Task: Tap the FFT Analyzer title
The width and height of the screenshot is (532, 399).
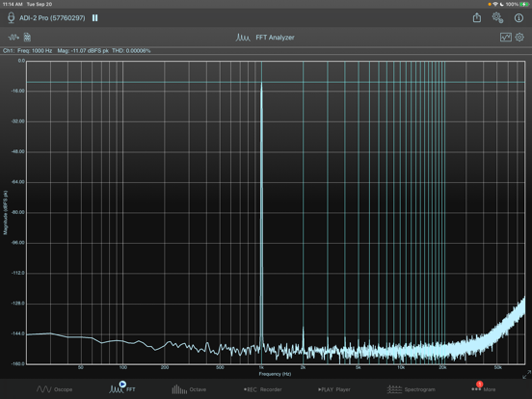Action: coord(276,38)
